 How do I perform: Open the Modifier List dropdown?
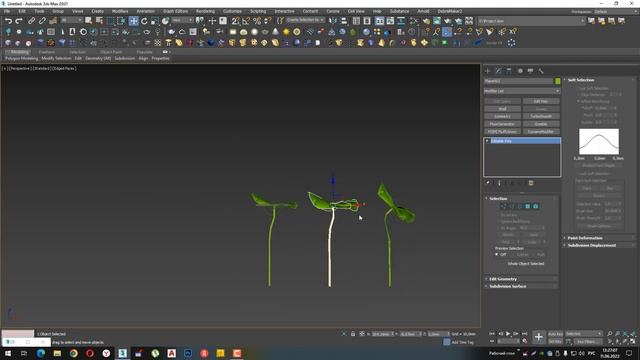coord(522,91)
